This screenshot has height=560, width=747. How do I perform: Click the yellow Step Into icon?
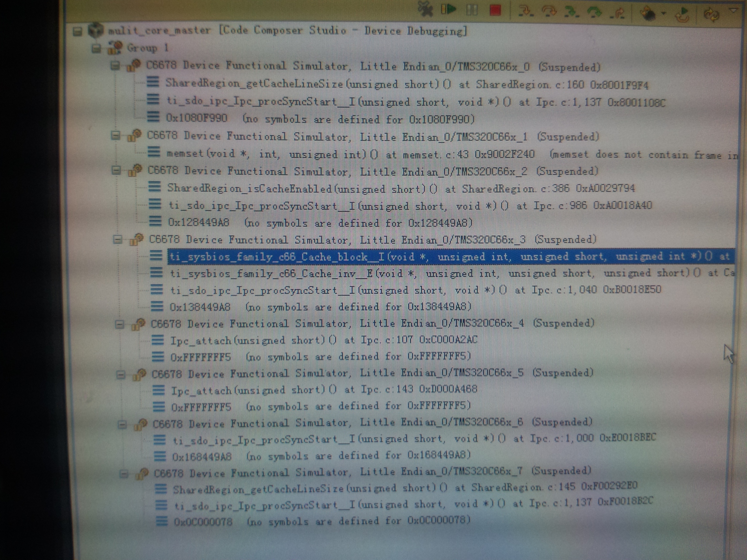click(526, 12)
